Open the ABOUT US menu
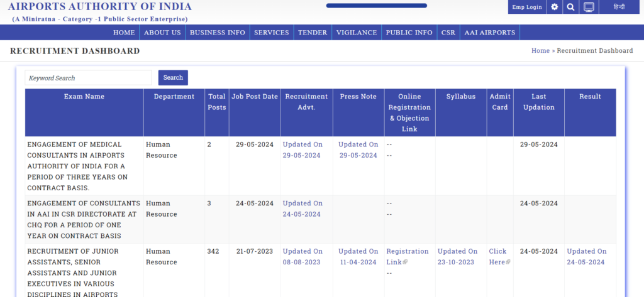Image resolution: width=644 pixels, height=297 pixels. (162, 33)
